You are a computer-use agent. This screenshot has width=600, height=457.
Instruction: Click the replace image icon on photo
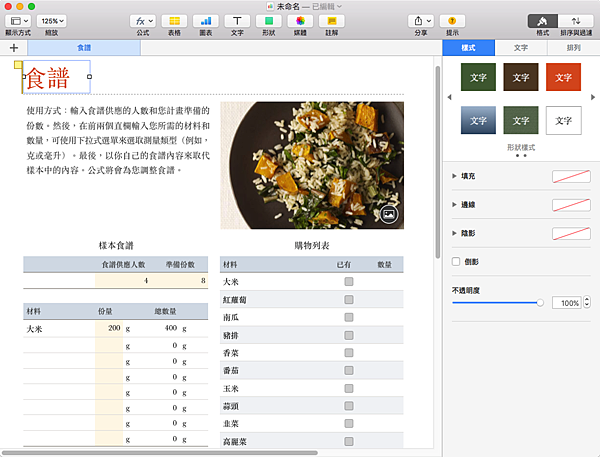388,213
